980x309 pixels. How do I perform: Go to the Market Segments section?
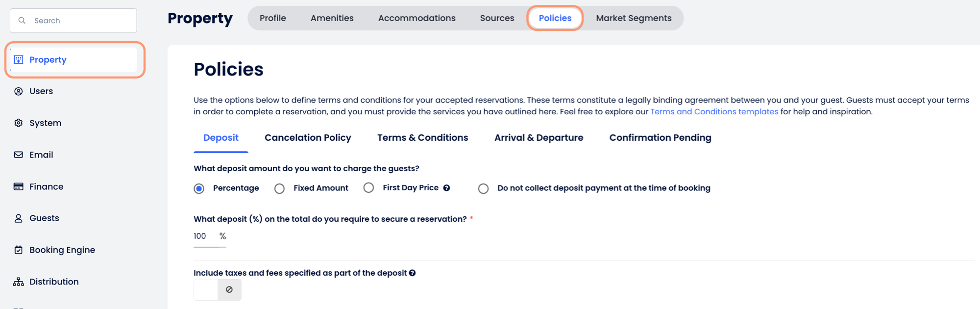(x=634, y=18)
